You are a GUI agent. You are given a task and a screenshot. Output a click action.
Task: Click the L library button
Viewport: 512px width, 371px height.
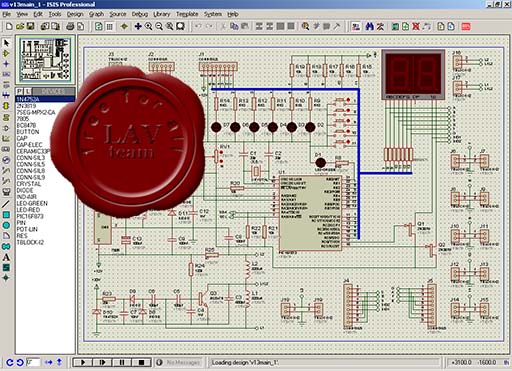[27, 91]
